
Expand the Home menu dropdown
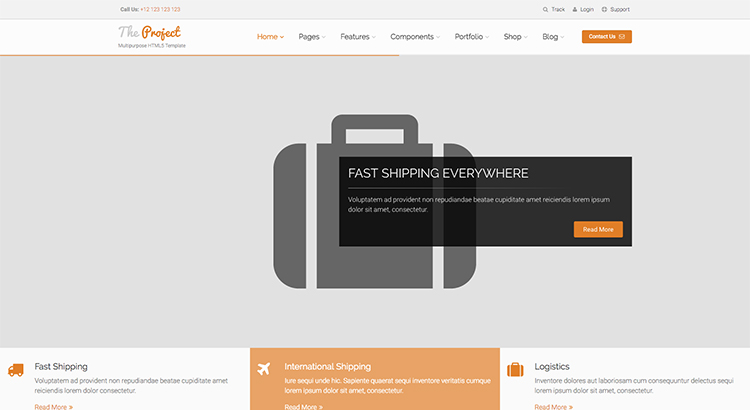tap(270, 37)
